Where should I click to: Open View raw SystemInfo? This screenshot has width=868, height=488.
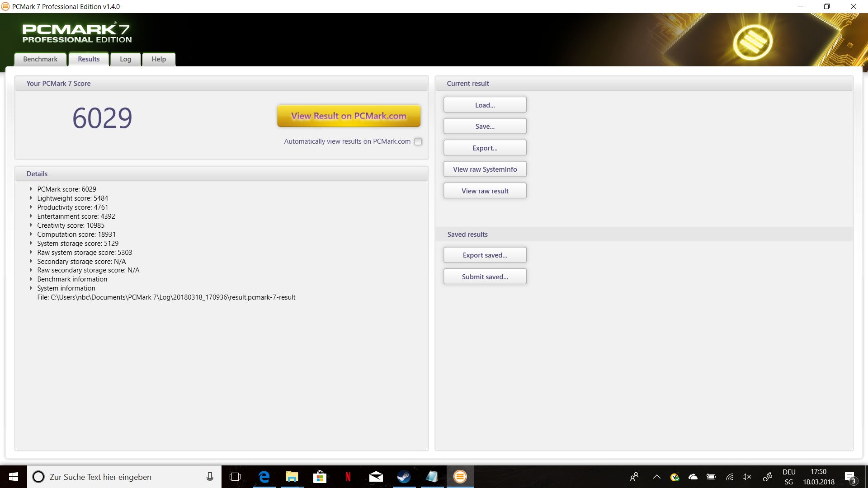pyautogui.click(x=485, y=169)
